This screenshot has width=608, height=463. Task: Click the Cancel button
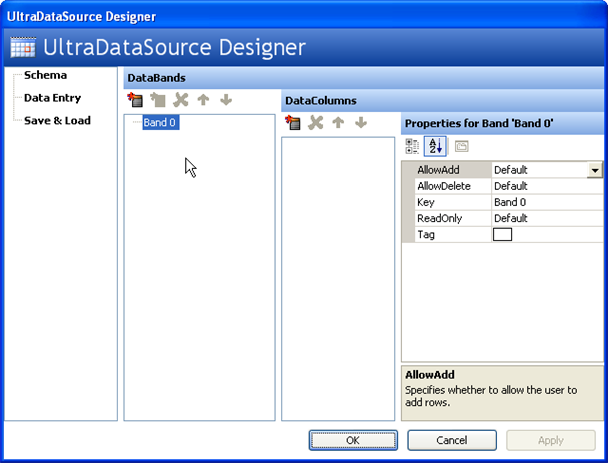(x=451, y=440)
